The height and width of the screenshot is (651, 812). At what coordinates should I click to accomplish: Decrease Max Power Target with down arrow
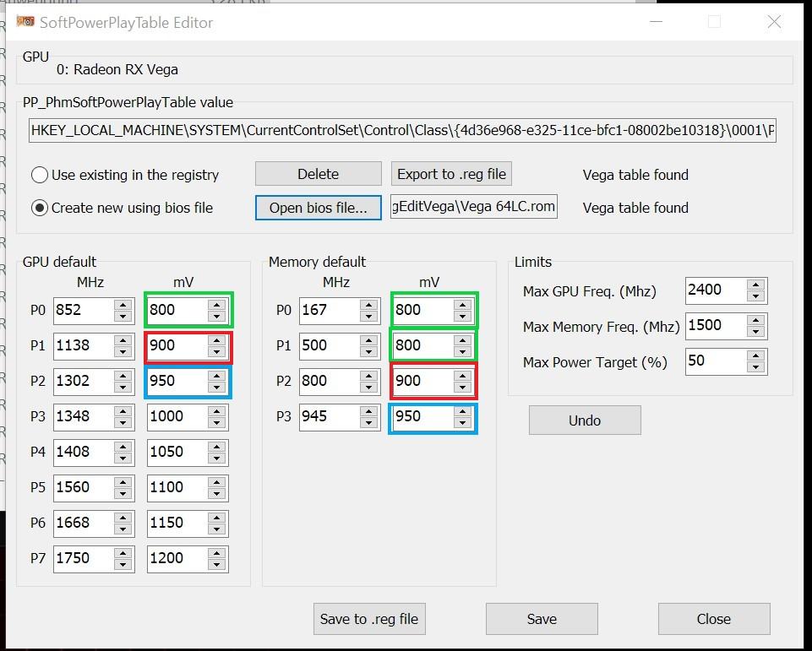[x=756, y=367]
